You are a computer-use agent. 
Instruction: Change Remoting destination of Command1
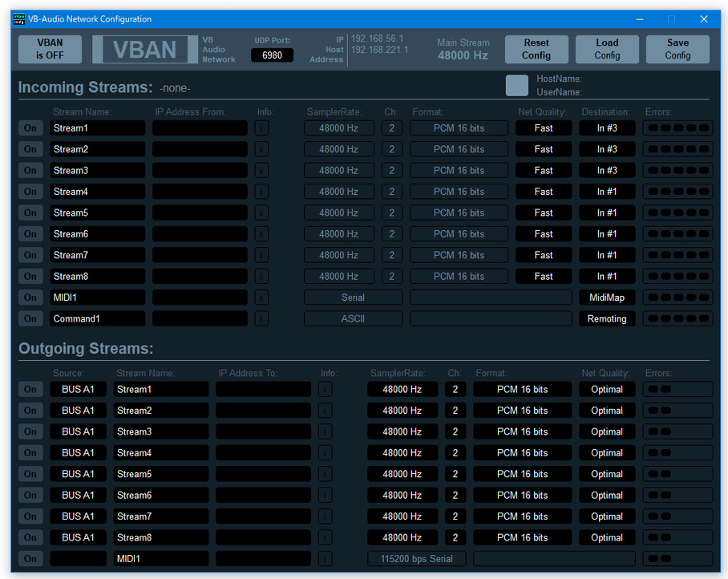[x=607, y=318]
